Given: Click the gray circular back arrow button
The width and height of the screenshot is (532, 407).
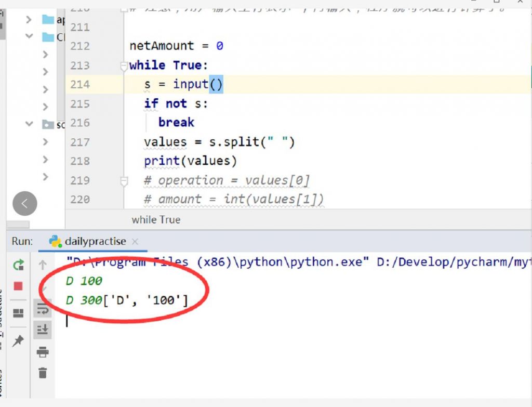Looking at the screenshot, I should click(x=25, y=203).
